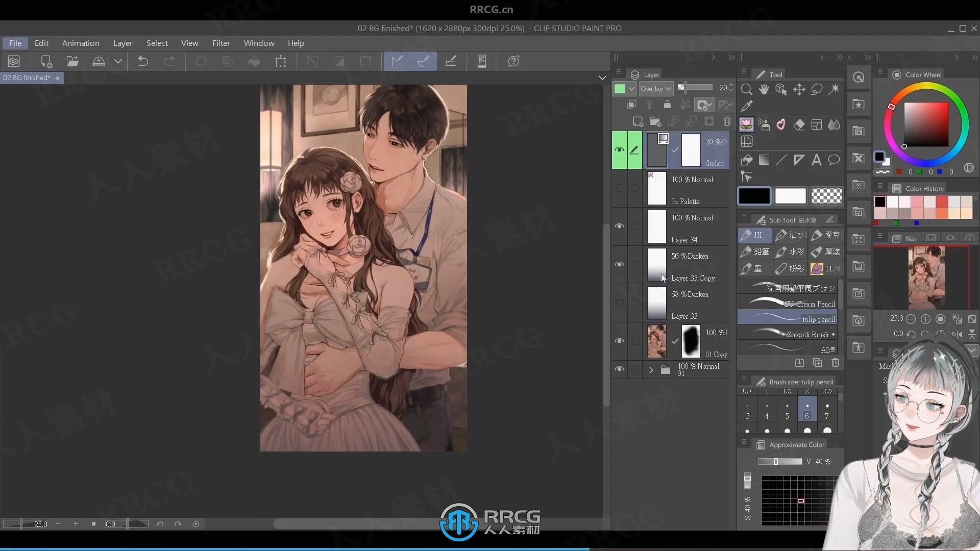This screenshot has width=980, height=551.
Task: Select the Eraser tool
Action: (799, 124)
